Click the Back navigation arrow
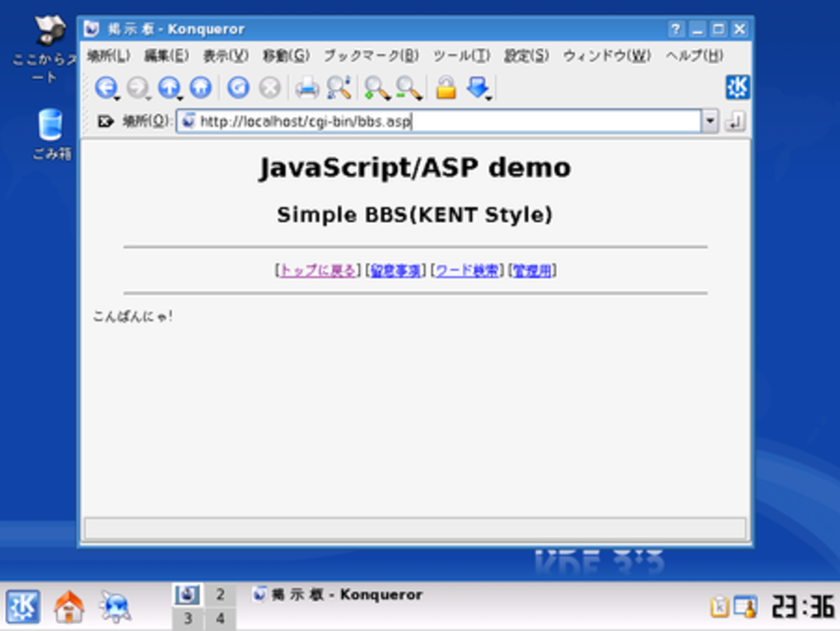840x631 pixels. (105, 87)
